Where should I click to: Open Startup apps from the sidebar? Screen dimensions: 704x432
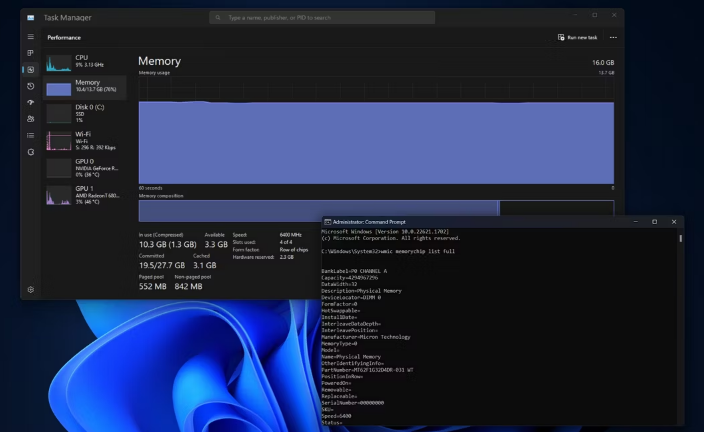click(31, 102)
